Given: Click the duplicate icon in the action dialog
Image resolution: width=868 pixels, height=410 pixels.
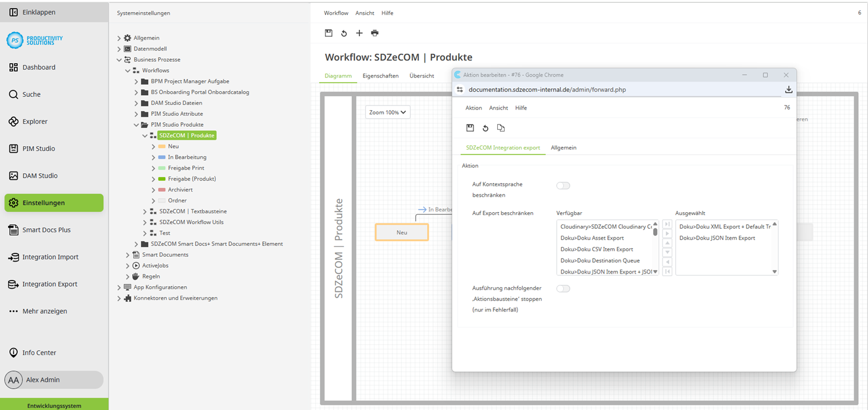Looking at the screenshot, I should 500,127.
